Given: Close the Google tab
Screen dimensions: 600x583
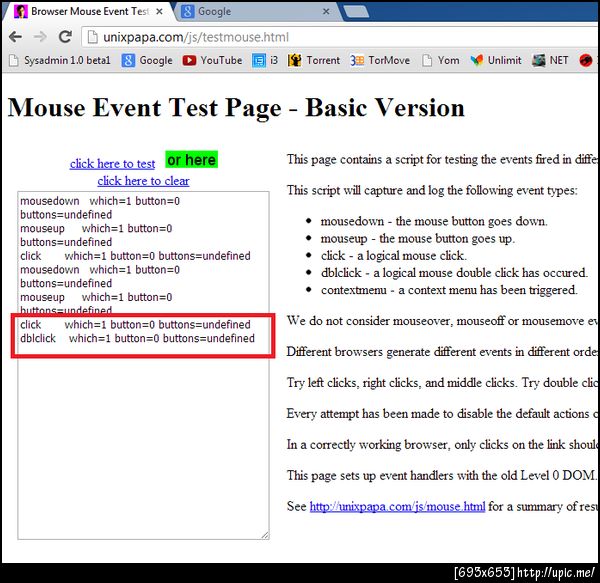Looking at the screenshot, I should 326,11.
